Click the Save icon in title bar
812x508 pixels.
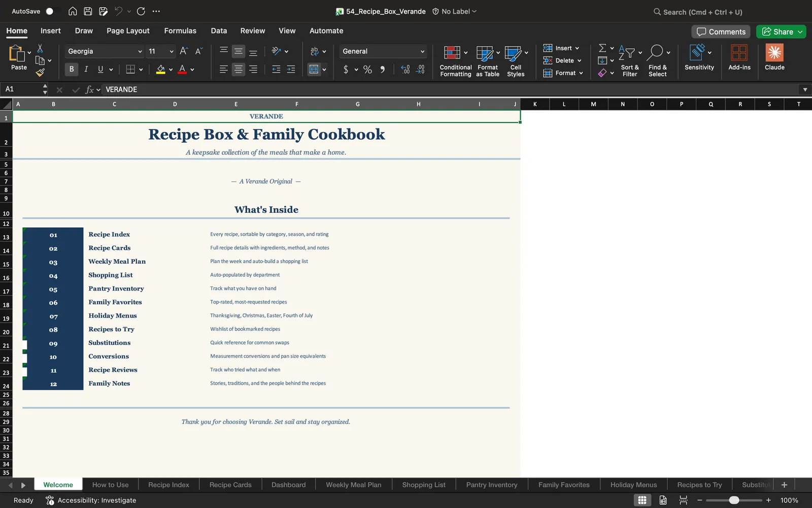pos(88,11)
